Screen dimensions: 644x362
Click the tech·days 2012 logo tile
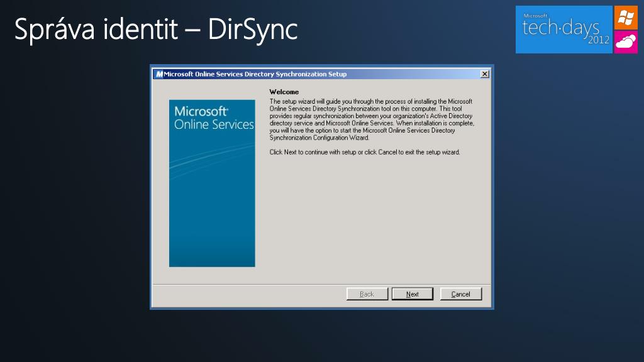pos(563,30)
